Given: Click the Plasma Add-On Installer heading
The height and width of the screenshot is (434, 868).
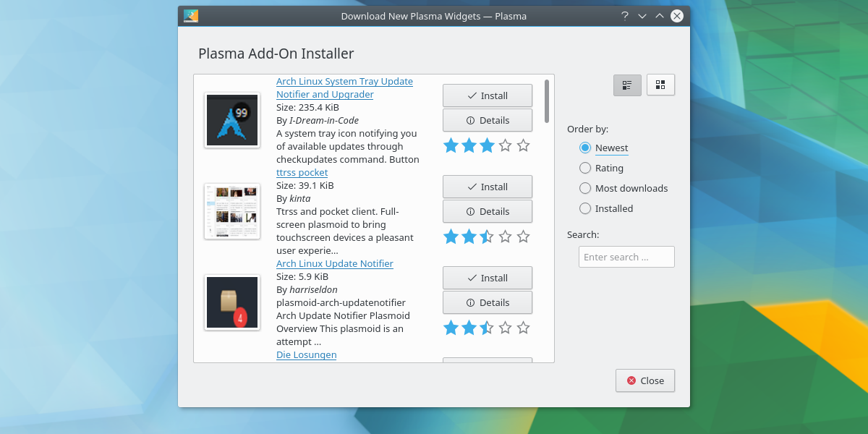Looking at the screenshot, I should click(276, 54).
